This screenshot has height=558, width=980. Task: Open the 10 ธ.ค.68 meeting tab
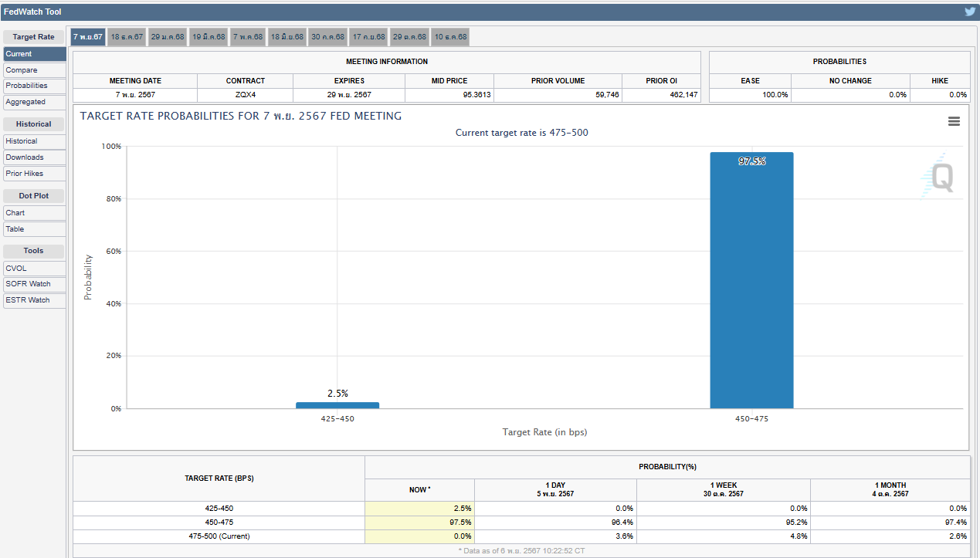click(450, 37)
